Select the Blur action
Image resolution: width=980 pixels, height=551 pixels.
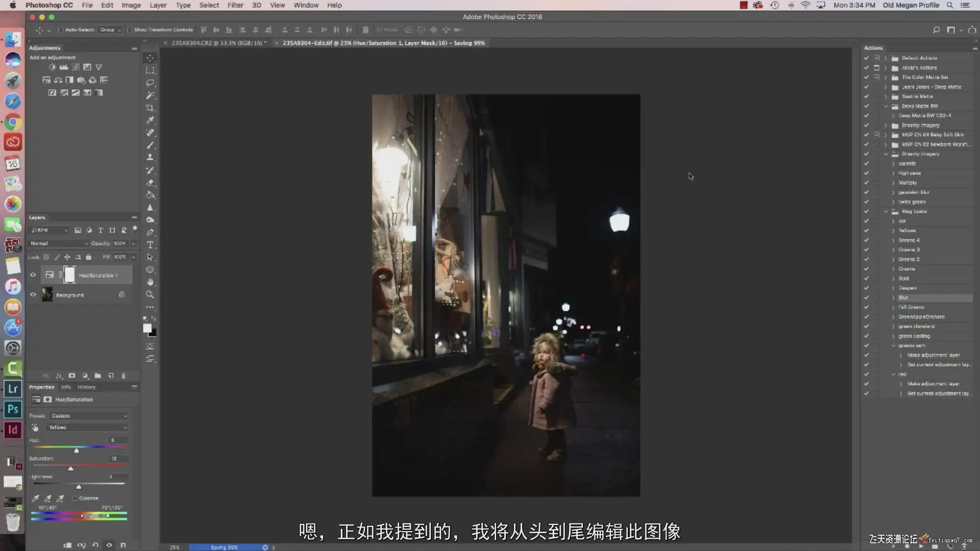[903, 297]
